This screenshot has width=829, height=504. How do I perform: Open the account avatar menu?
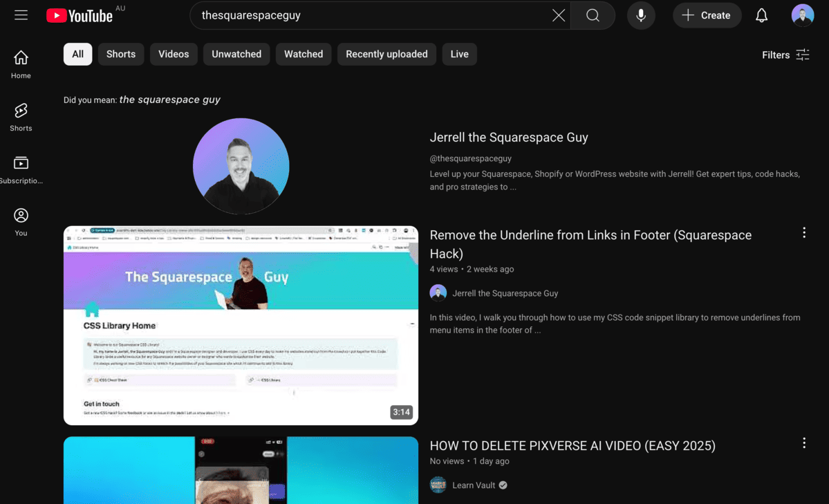(802, 15)
